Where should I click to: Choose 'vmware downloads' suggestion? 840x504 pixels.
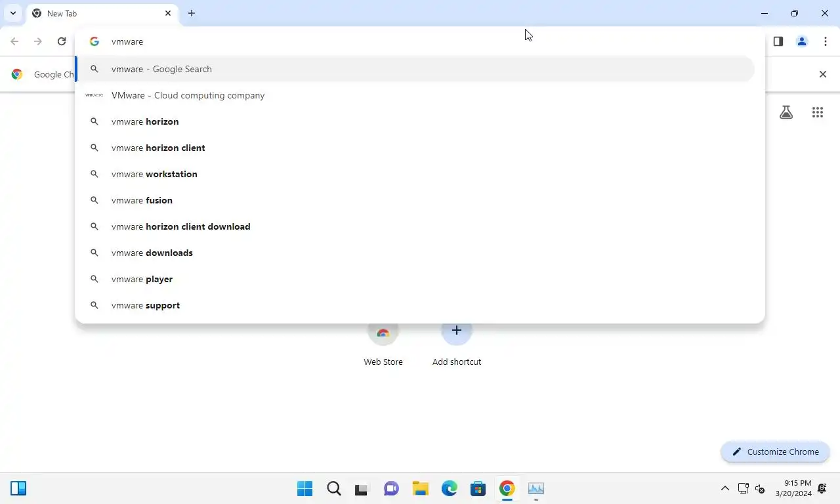(415, 253)
